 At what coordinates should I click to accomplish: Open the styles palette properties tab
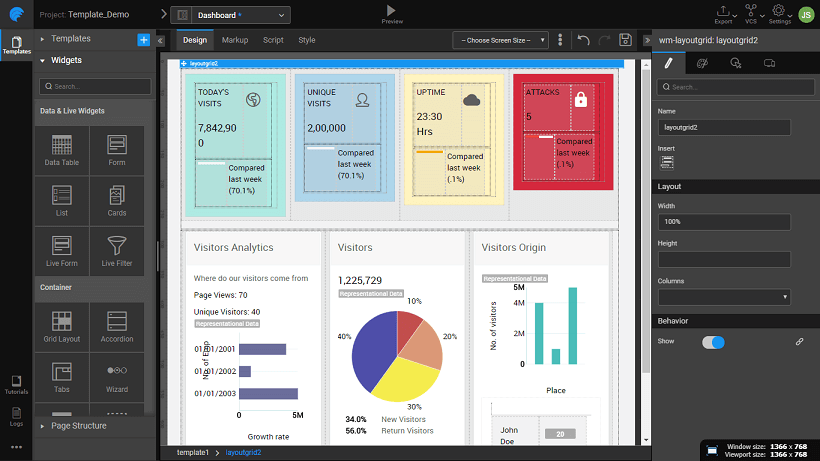click(x=701, y=63)
